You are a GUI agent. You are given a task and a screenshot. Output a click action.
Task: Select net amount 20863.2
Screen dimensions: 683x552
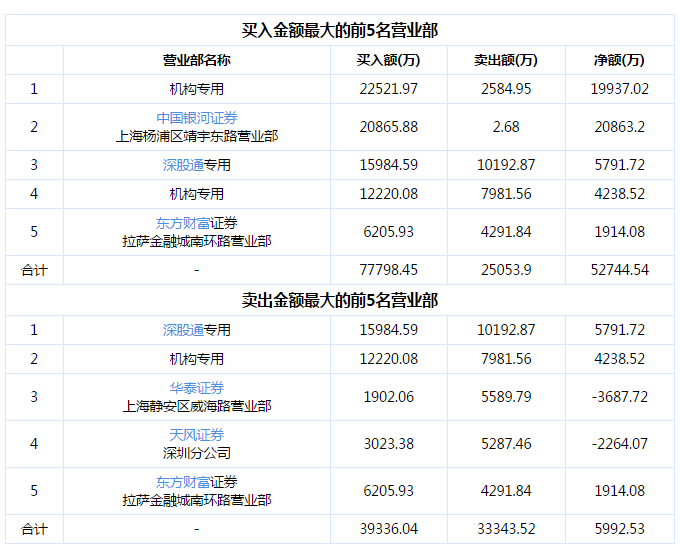[x=619, y=127]
